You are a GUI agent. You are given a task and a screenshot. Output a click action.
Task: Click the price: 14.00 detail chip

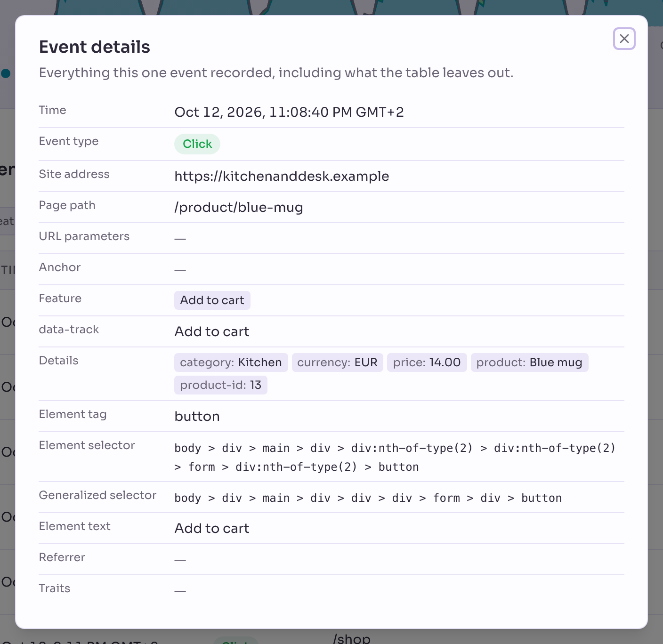click(427, 362)
